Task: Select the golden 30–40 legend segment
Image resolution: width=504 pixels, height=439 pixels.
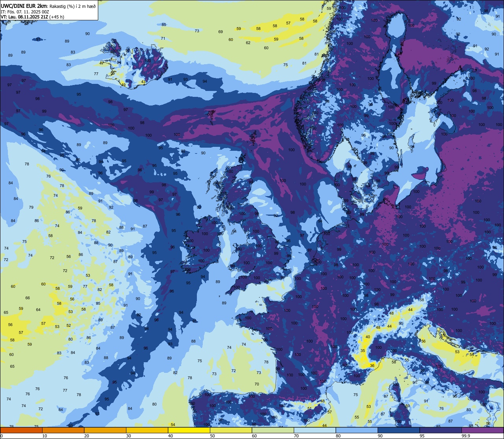Action: point(147,430)
